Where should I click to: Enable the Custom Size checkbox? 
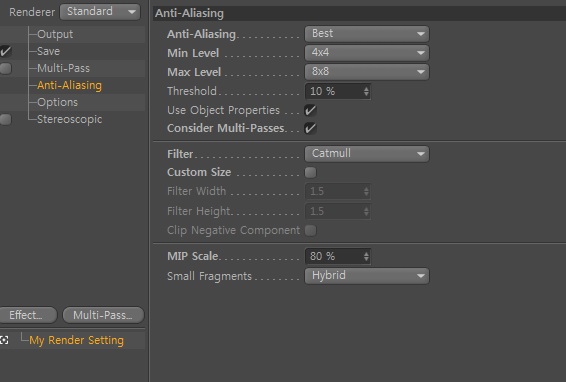pos(310,172)
